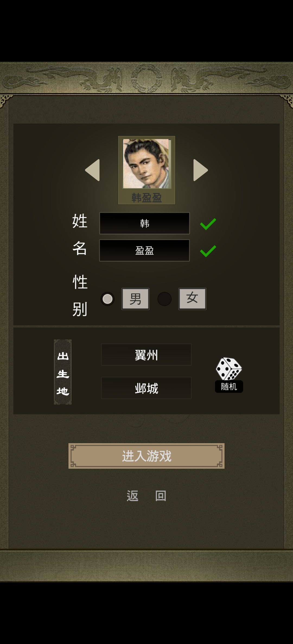Tap the dragon emblem at the top banner
This screenshot has height=644, width=293.
[146, 78]
